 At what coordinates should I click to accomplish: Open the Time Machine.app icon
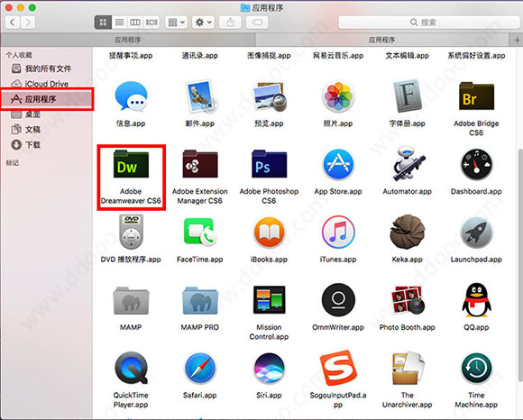(476, 369)
